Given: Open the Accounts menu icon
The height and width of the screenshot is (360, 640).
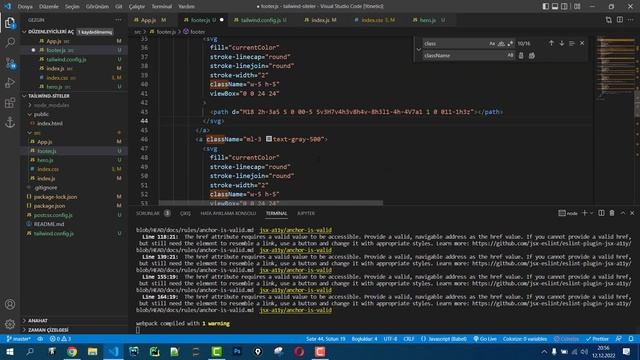Looking at the screenshot, I should (x=10, y=304).
